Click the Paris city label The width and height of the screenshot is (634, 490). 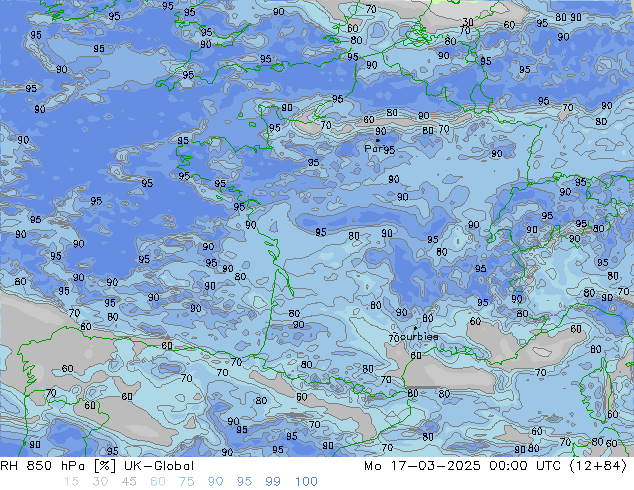pyautogui.click(x=374, y=149)
